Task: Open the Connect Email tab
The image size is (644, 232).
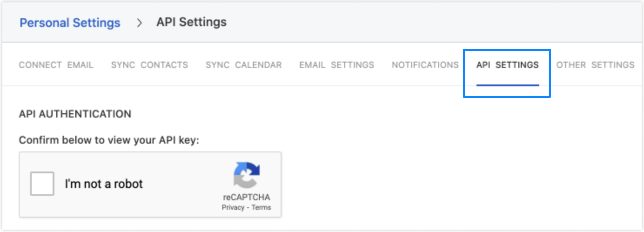Action: pyautogui.click(x=56, y=65)
